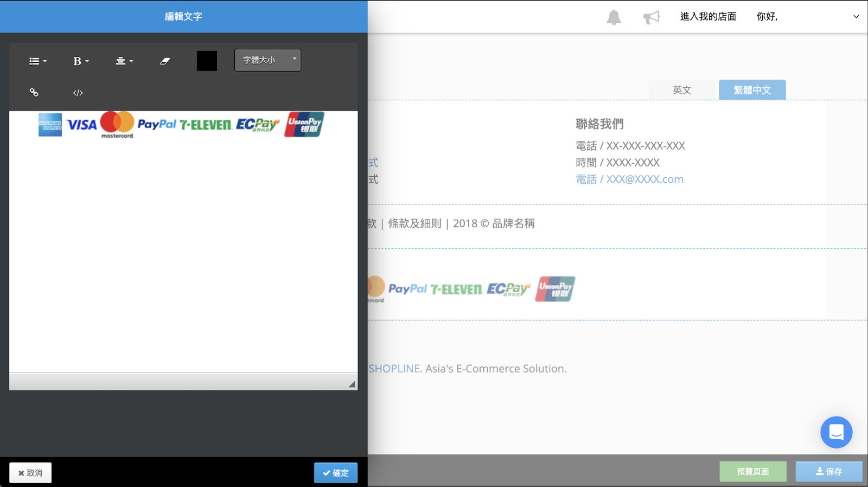Select the ECPay logo in editor
The height and width of the screenshot is (487, 868).
258,125
